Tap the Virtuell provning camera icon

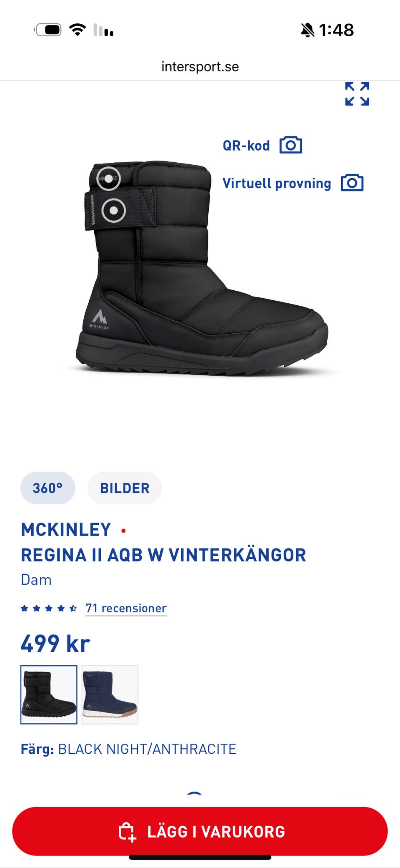pyautogui.click(x=352, y=183)
